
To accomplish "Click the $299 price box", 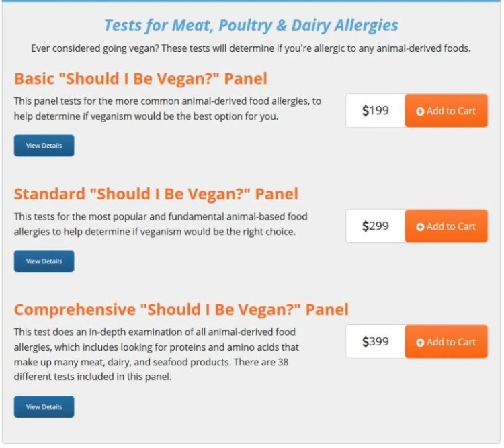I will coord(375,226).
